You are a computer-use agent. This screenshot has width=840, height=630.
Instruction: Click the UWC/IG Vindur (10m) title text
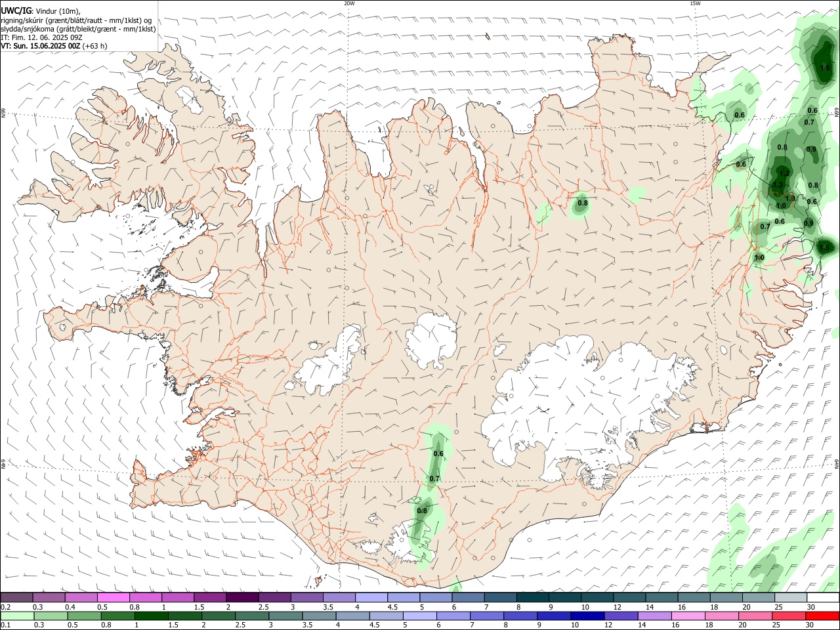(x=40, y=11)
